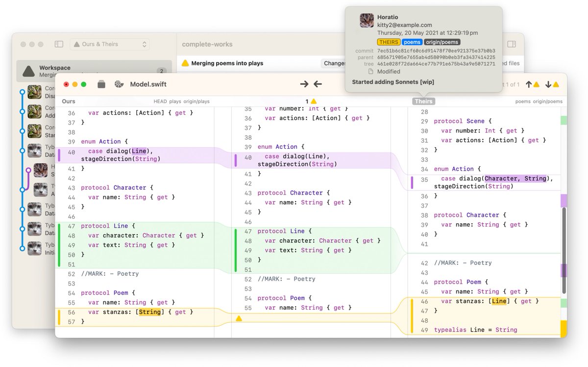
Task: Click the conflict warning triangle in center pane
Action: 239,318
